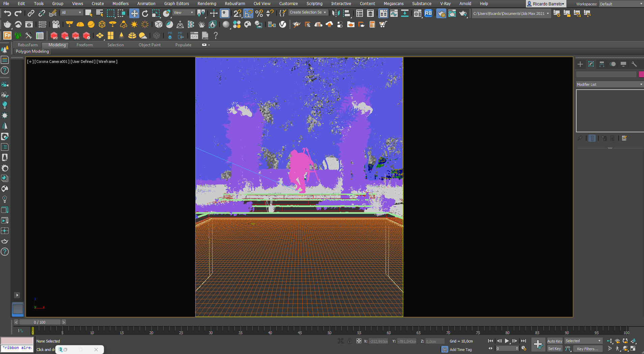Play the animation
Image resolution: width=644 pixels, height=354 pixels.
[x=507, y=341]
